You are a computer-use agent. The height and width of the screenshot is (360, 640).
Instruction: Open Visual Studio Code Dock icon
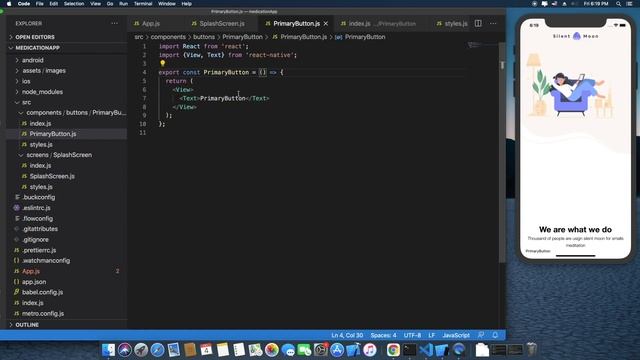(x=426, y=350)
